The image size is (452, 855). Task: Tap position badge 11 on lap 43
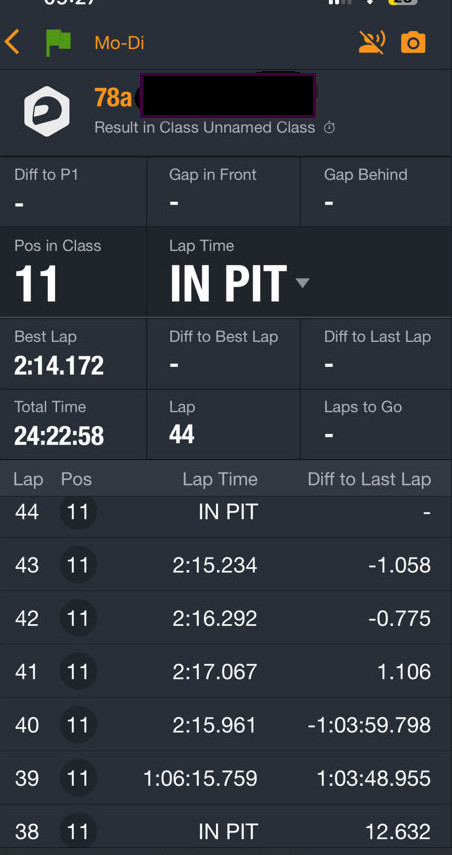tap(77, 565)
